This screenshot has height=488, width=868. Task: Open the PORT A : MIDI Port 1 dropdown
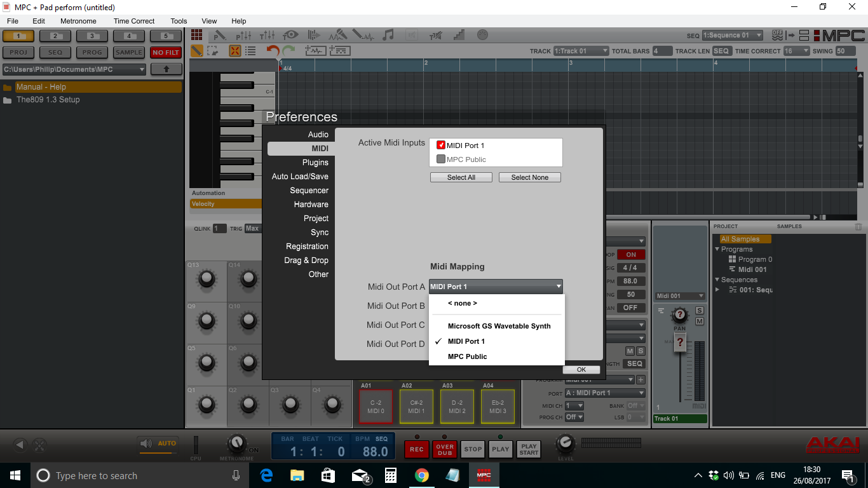605,393
